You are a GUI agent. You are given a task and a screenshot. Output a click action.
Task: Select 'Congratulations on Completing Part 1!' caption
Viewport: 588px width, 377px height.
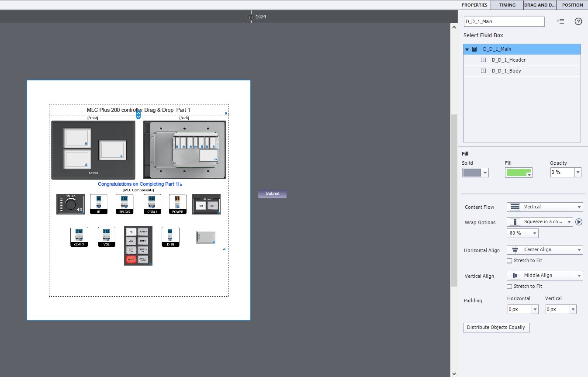[138, 184]
